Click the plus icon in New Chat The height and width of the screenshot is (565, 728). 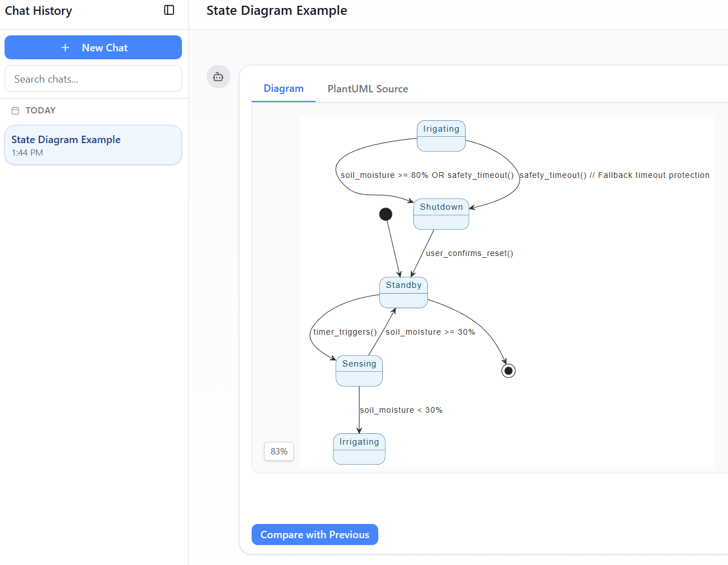[x=65, y=48]
